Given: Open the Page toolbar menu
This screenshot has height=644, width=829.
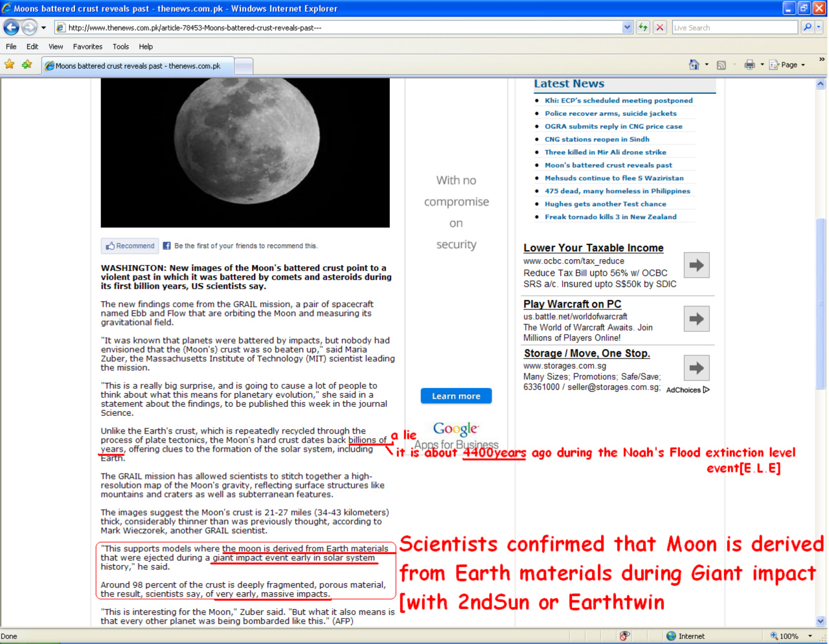Looking at the screenshot, I should click(x=787, y=65).
